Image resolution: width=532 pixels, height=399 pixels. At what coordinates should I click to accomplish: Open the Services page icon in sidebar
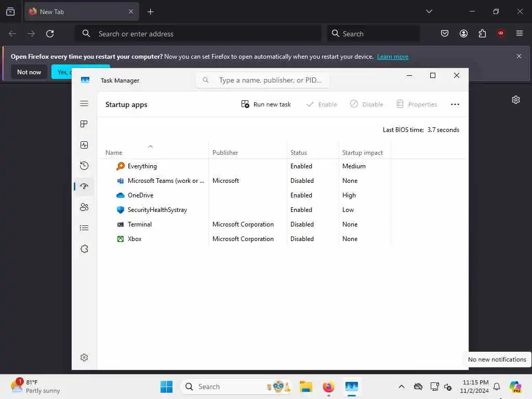point(84,249)
